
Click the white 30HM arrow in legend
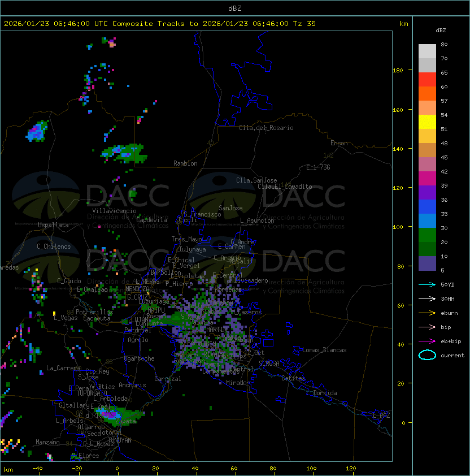(x=427, y=298)
